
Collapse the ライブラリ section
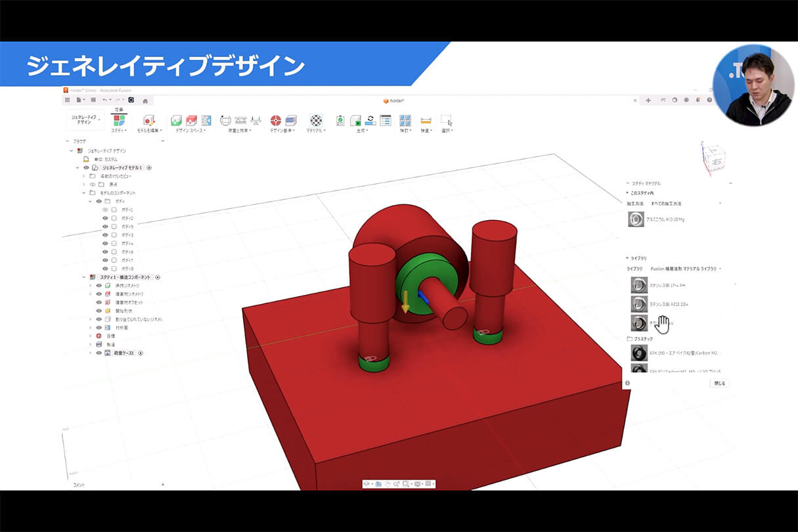tap(627, 259)
